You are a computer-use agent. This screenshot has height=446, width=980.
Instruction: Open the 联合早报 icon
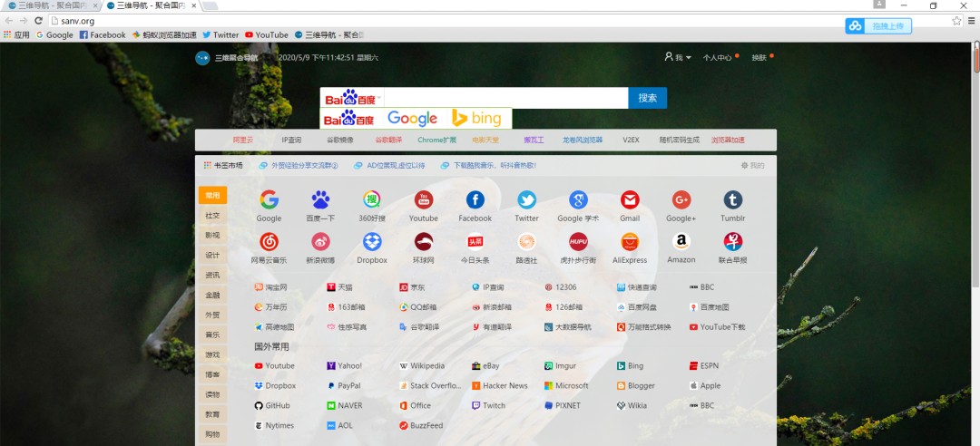pos(733,242)
